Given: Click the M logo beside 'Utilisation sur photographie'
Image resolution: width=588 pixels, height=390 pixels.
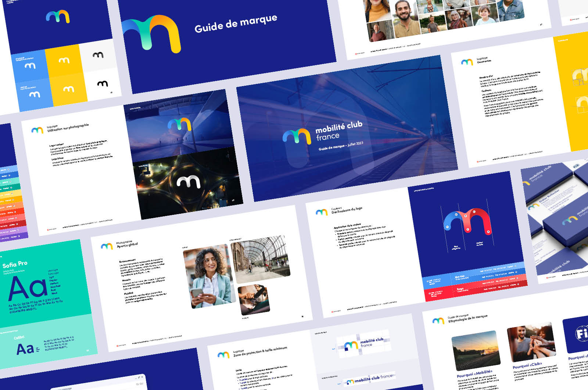Looking at the screenshot, I should click(37, 130).
